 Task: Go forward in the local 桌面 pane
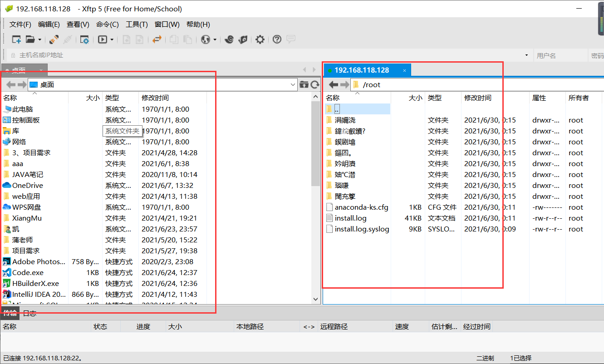[x=21, y=84]
